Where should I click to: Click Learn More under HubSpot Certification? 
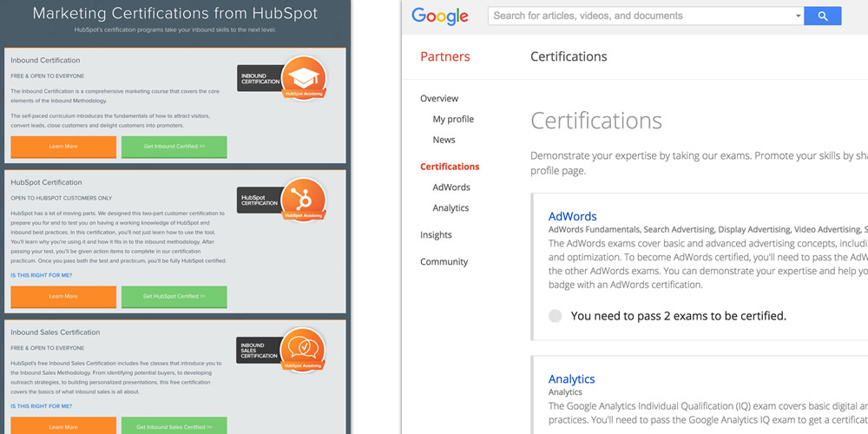(63, 297)
